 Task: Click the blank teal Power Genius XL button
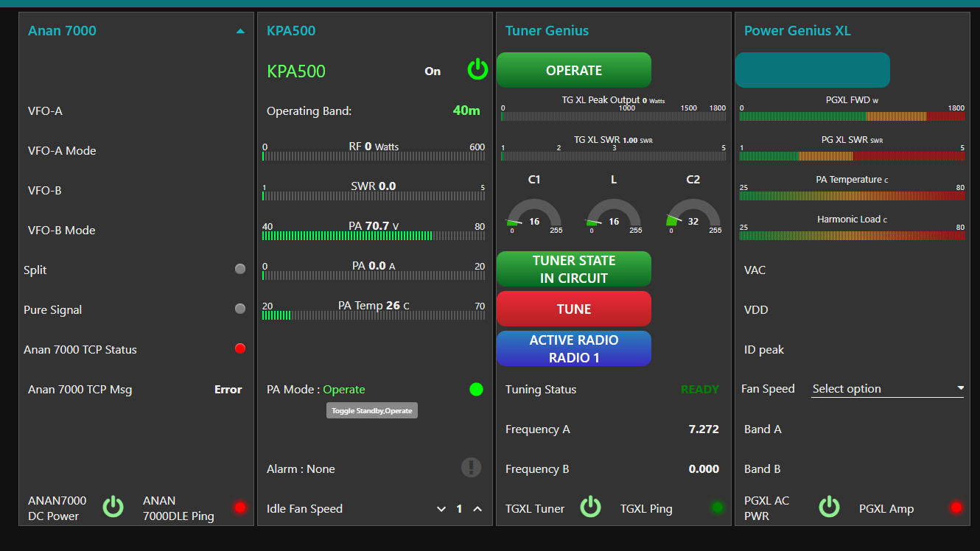click(813, 70)
